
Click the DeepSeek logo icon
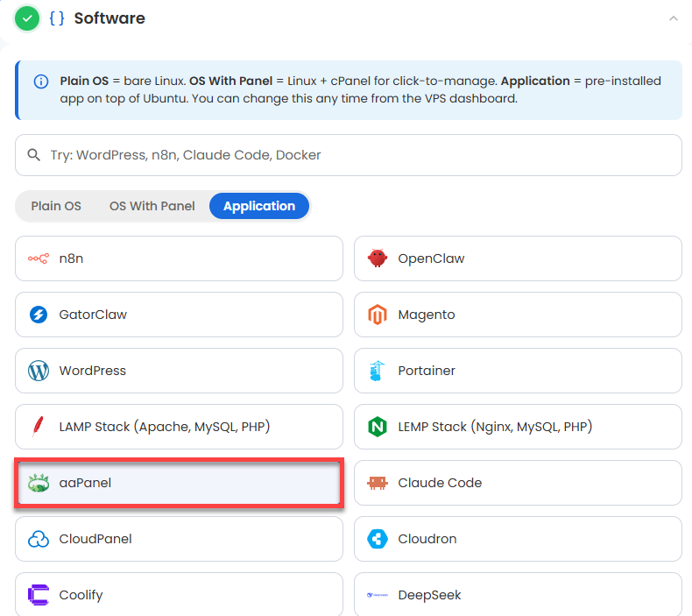coord(378,595)
